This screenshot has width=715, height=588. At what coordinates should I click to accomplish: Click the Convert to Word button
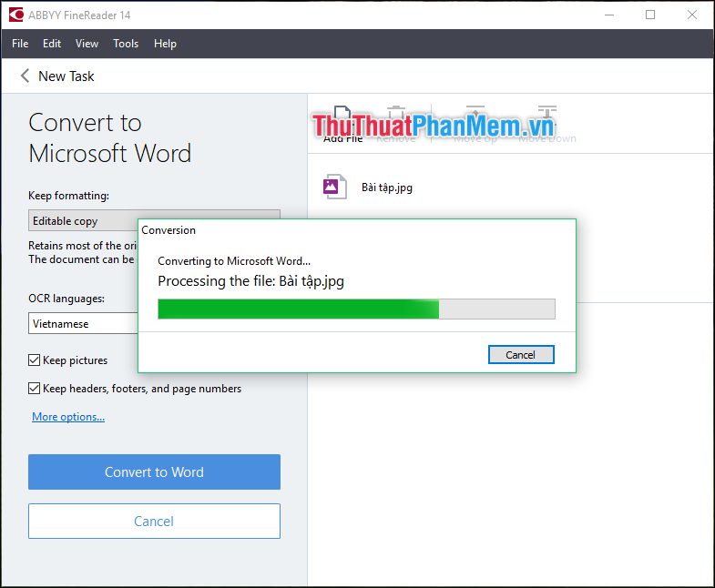coord(154,471)
